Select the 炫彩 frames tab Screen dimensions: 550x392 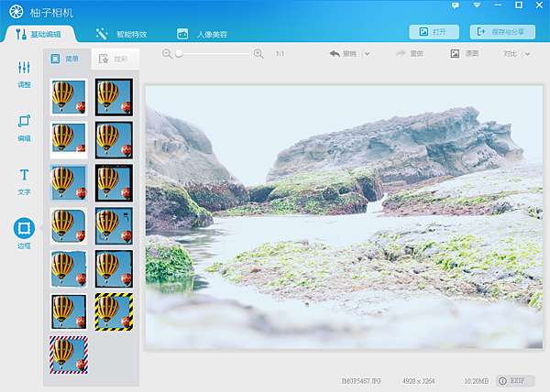115,59
